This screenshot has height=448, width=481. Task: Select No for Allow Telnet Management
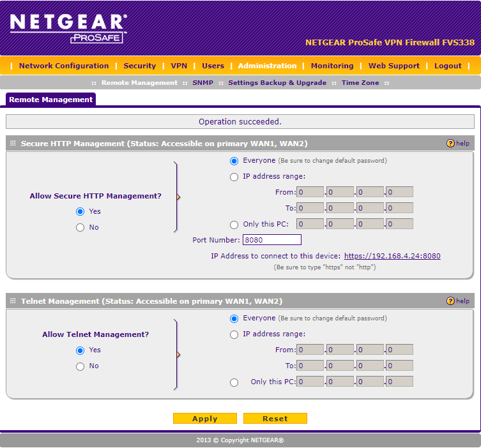tap(80, 366)
